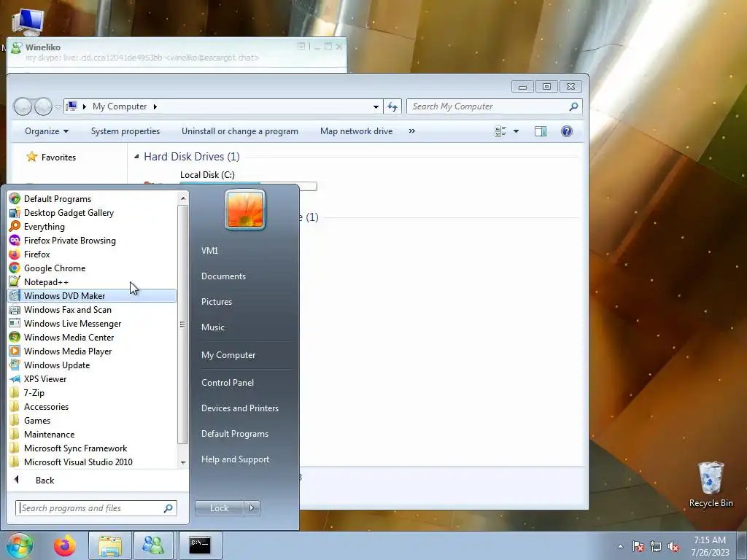Focus the Search My Computer field
747x560 pixels.
point(494,106)
